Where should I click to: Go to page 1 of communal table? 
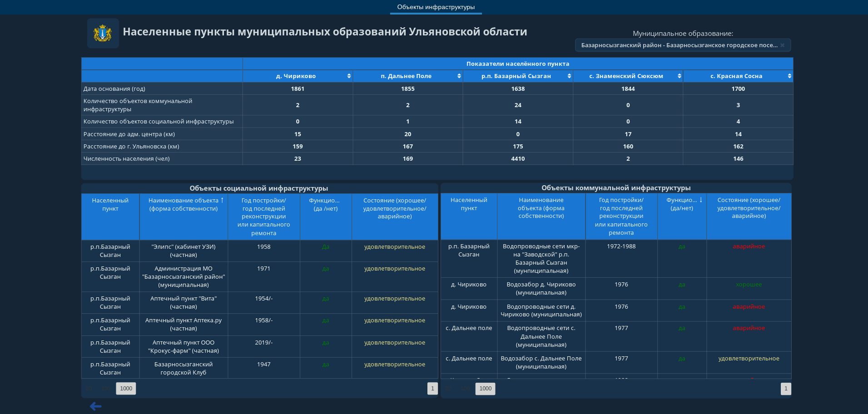[x=786, y=389]
